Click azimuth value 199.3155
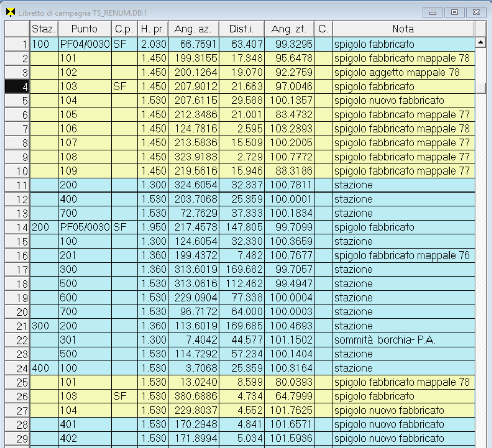The image size is (492, 448). [194, 58]
